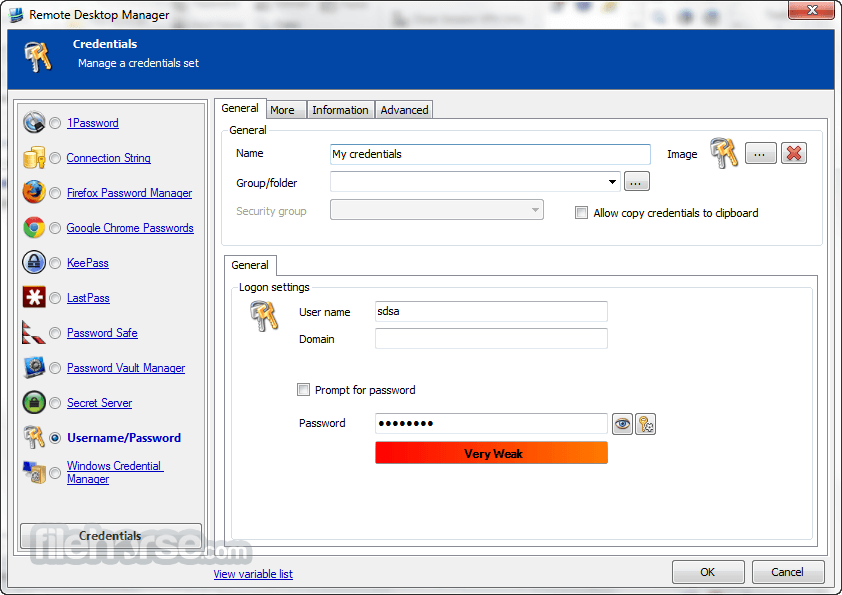Select the Connection String radio button

tap(55, 158)
